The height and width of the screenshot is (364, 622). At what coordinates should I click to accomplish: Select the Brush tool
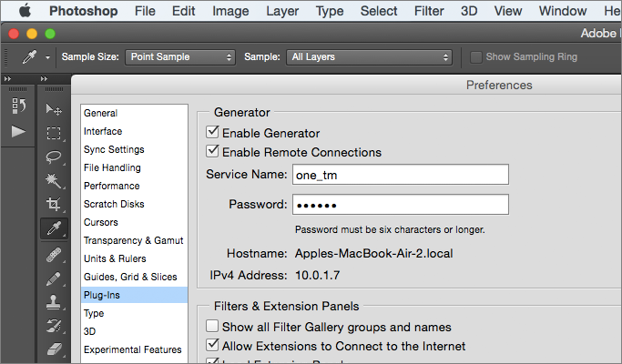pos(54,278)
